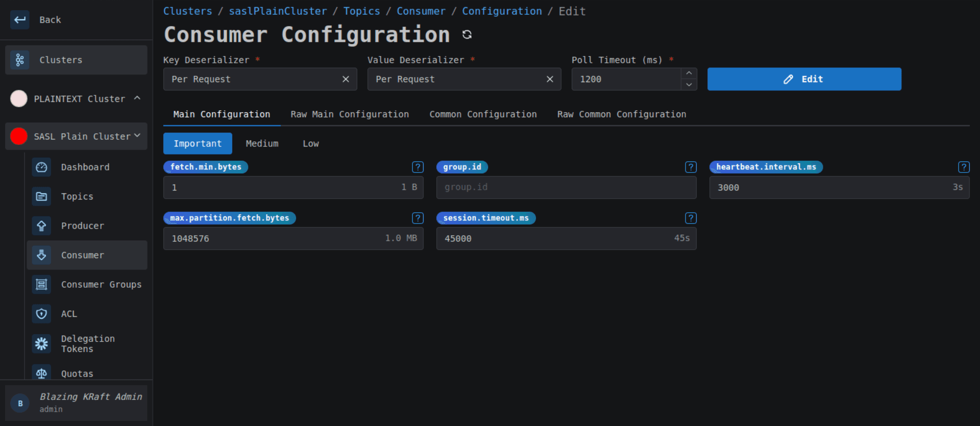
Task: Go to Clusters breadcrumb link
Action: click(187, 11)
